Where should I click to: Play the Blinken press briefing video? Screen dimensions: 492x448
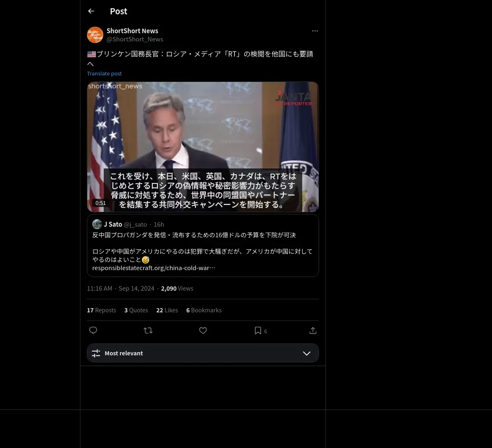point(203,147)
